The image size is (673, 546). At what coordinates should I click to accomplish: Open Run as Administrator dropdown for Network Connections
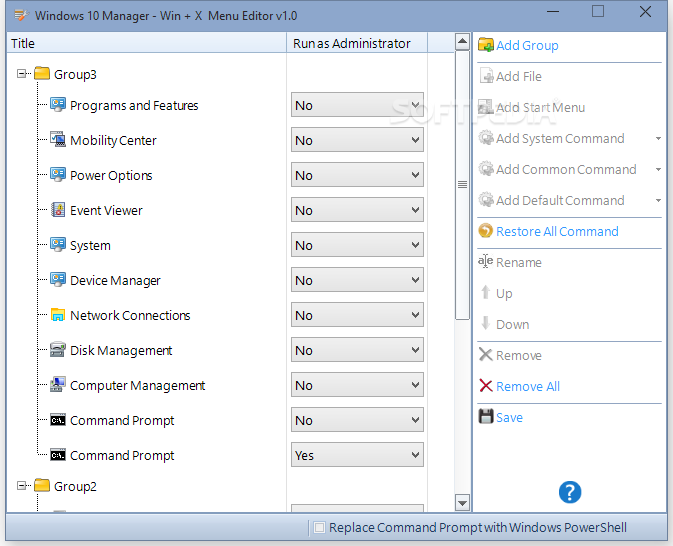coord(357,315)
